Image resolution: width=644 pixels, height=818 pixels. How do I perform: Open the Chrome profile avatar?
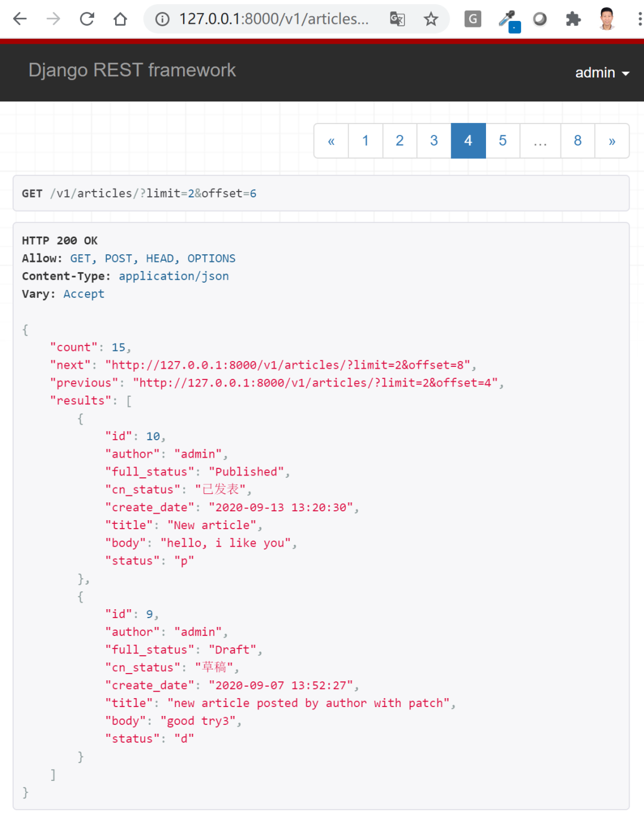coord(606,18)
